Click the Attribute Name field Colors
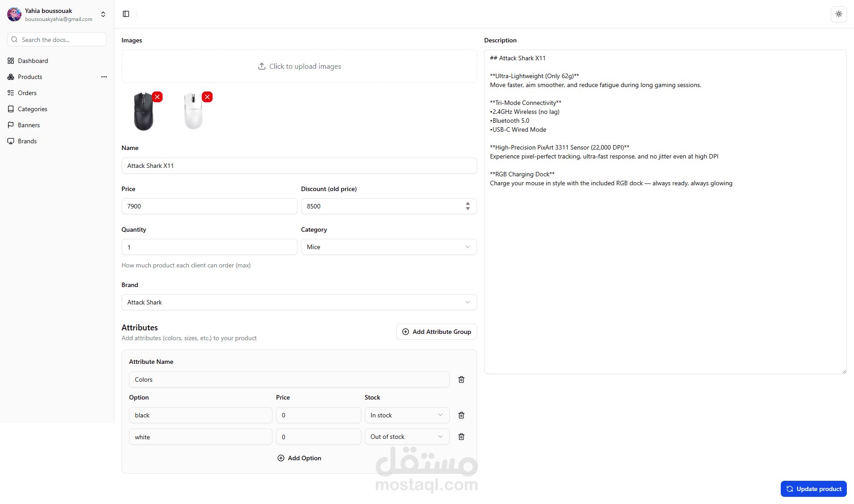The width and height of the screenshot is (854, 504). pos(289,379)
